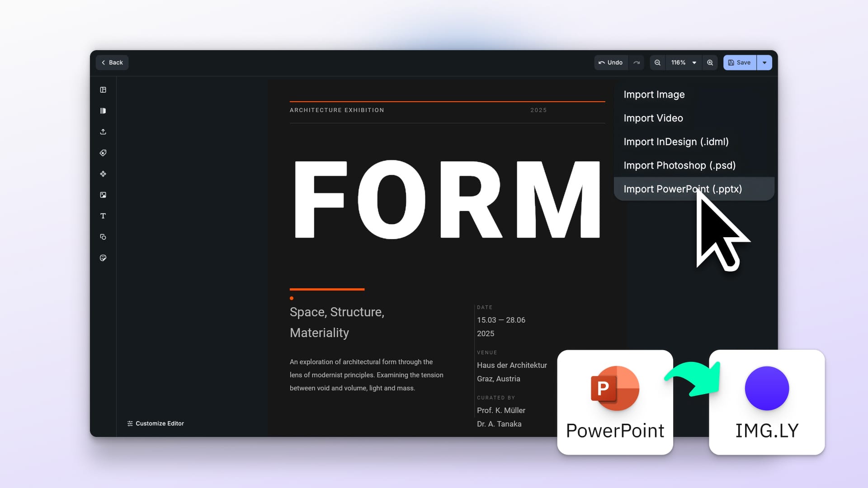
Task: Select the Elements panel icon
Action: click(x=103, y=174)
